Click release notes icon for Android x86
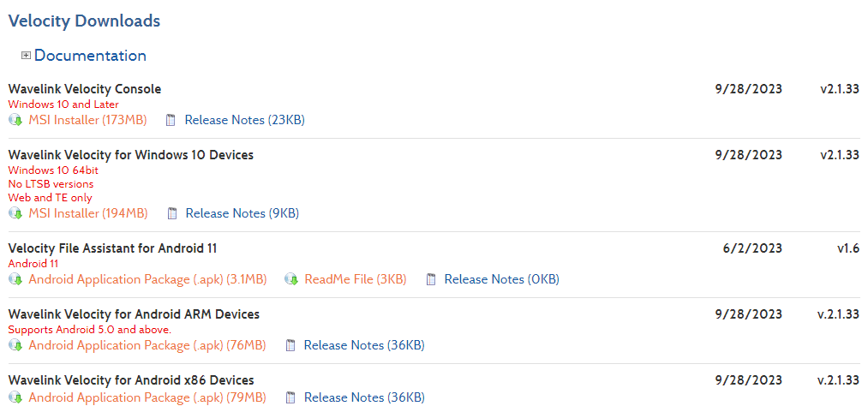The image size is (868, 412). coord(290,397)
